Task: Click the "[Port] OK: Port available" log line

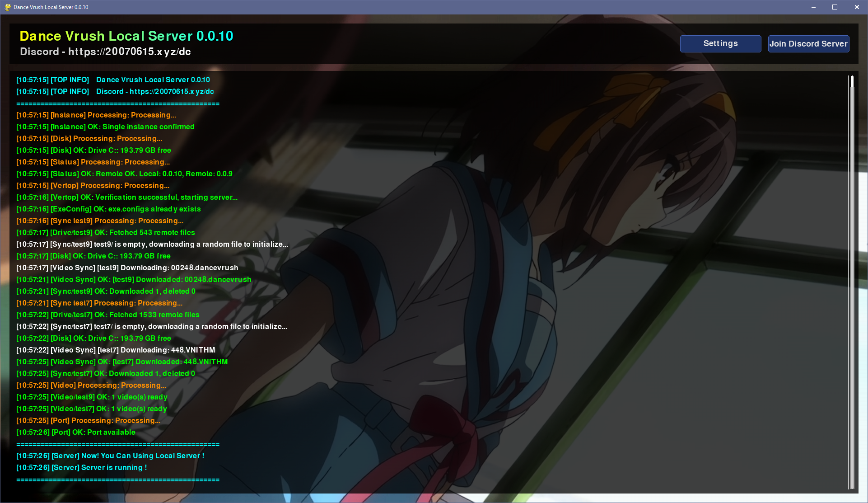Action: pyautogui.click(x=76, y=432)
